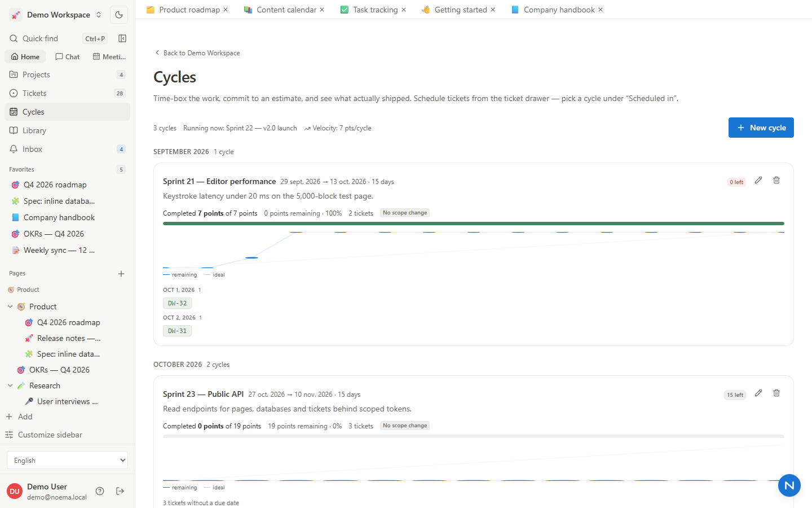This screenshot has height=508, width=812.
Task: Select the Home tab in sidebar
Action: point(25,56)
